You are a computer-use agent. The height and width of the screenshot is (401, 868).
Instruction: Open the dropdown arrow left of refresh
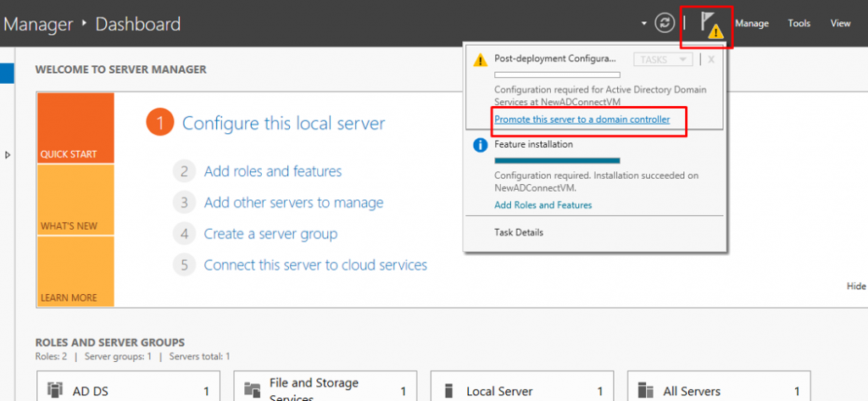point(644,23)
